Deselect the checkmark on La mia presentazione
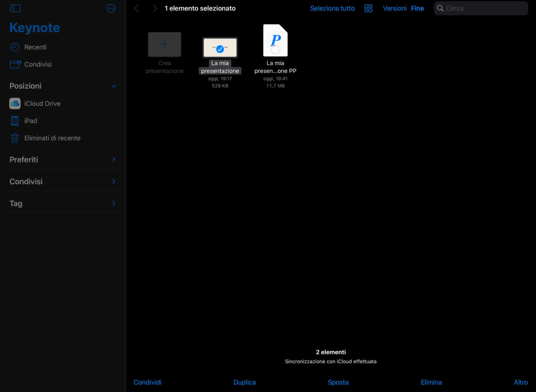This screenshot has height=392, width=536. pyautogui.click(x=220, y=49)
